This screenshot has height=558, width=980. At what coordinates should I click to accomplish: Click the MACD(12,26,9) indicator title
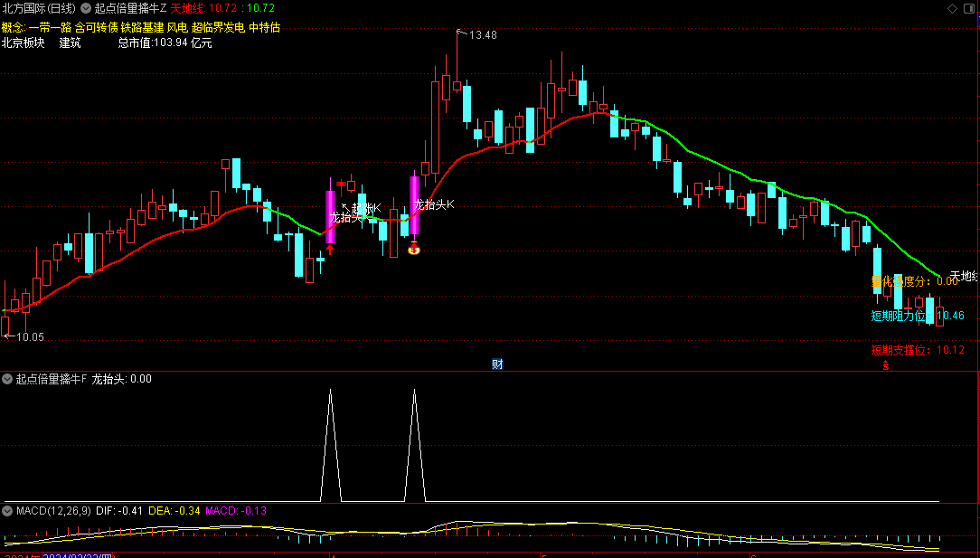pyautogui.click(x=53, y=510)
